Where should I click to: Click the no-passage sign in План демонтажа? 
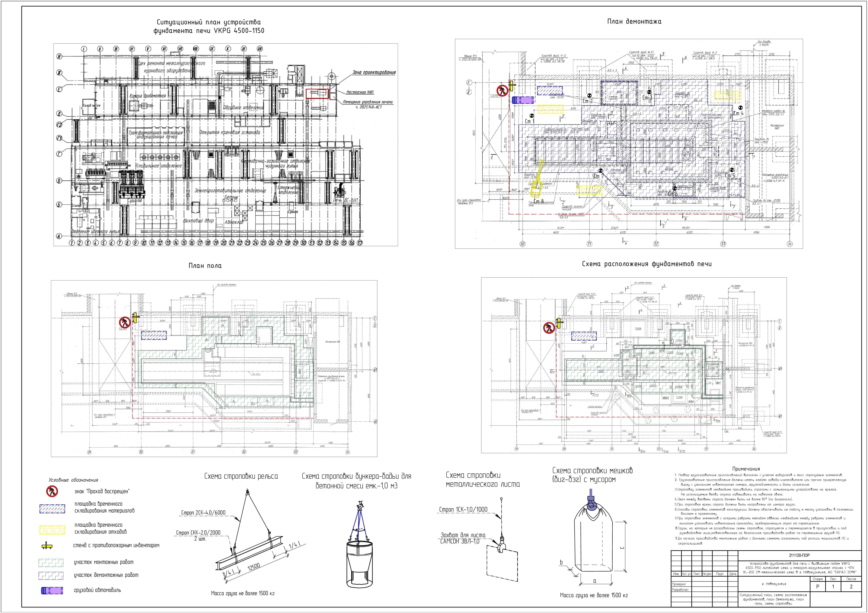tap(502, 91)
